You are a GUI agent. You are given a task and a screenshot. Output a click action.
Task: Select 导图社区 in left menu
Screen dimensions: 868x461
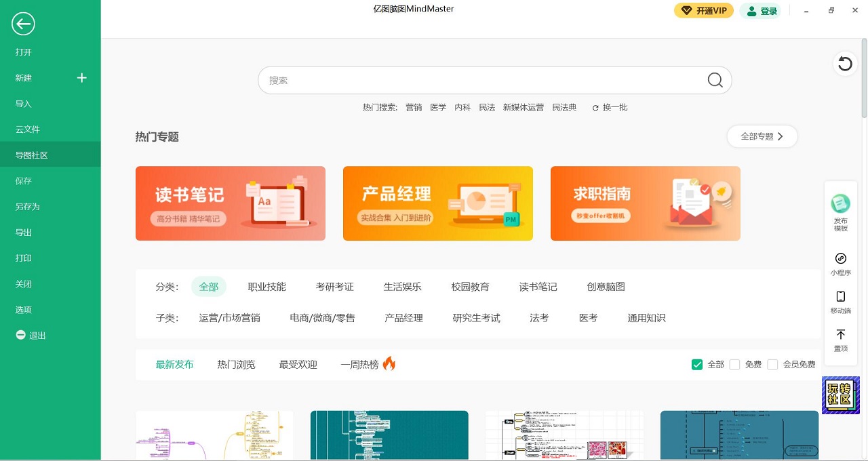pyautogui.click(x=50, y=155)
